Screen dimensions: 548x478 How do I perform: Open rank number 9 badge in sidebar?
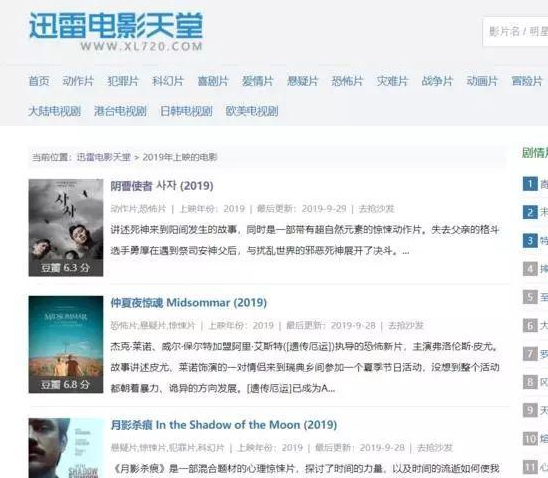pos(530,410)
